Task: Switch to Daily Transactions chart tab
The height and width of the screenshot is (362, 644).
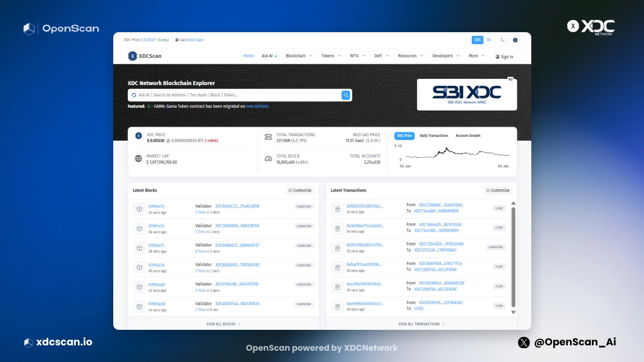Action: click(434, 136)
